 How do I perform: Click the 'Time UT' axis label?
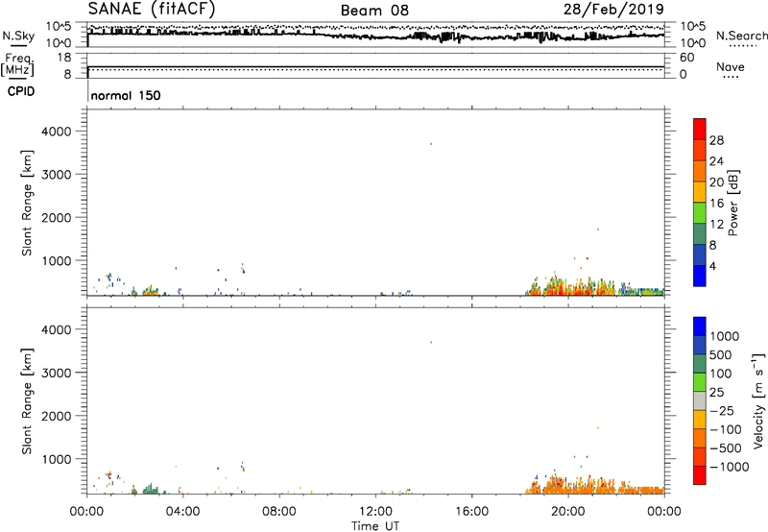pyautogui.click(x=375, y=526)
